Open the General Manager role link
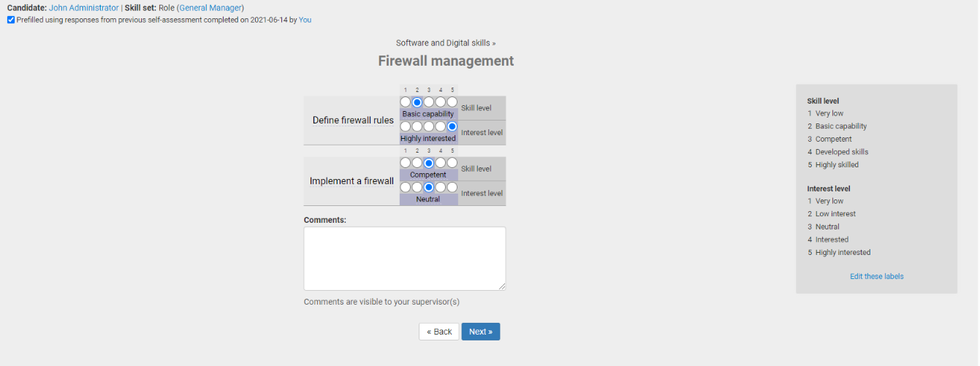This screenshot has width=980, height=366. (211, 7)
